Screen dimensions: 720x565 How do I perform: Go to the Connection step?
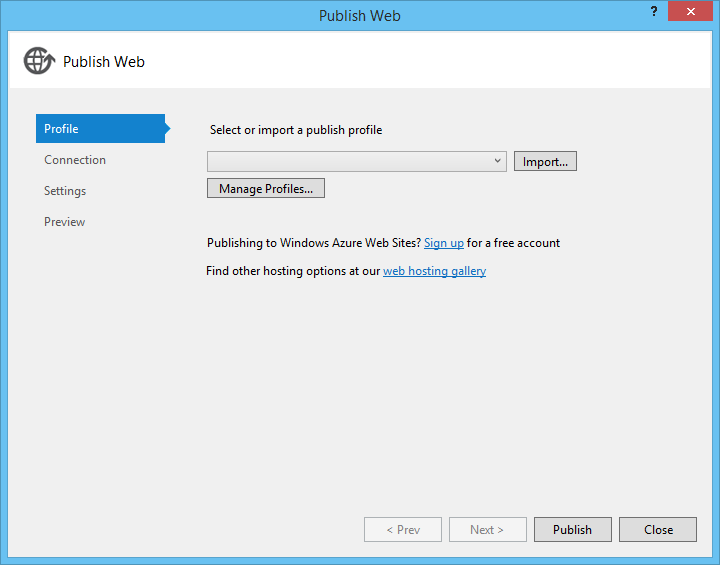(75, 160)
